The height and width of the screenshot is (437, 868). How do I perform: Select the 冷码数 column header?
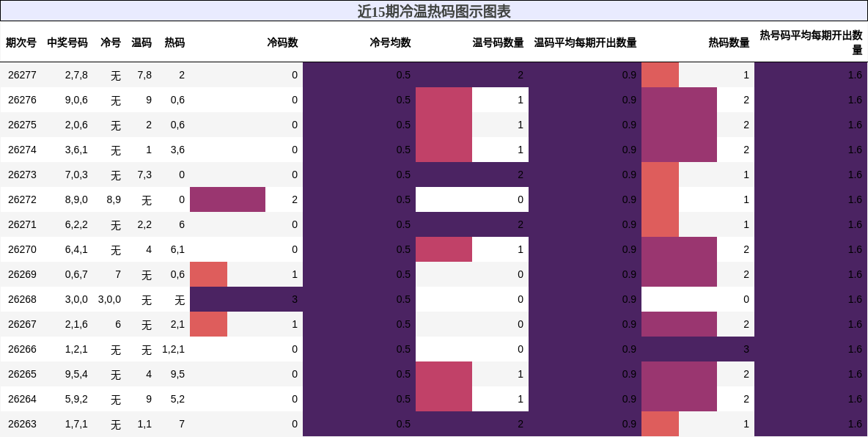pyautogui.click(x=282, y=43)
